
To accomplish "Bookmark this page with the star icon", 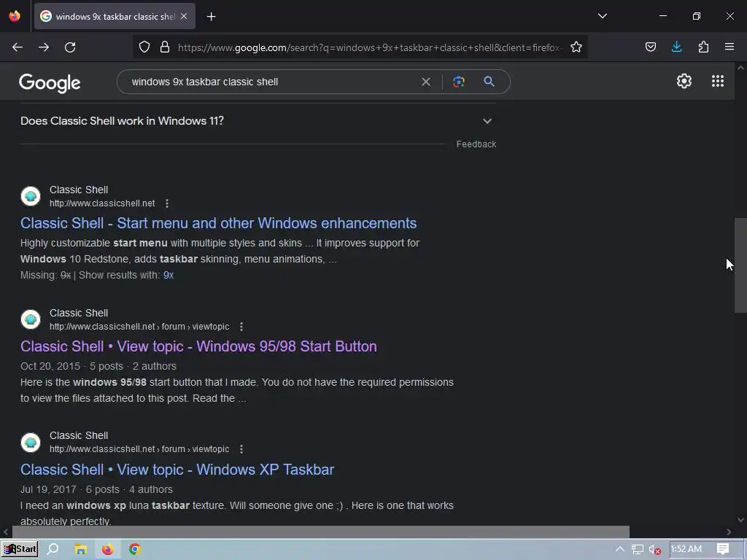I will click(576, 47).
